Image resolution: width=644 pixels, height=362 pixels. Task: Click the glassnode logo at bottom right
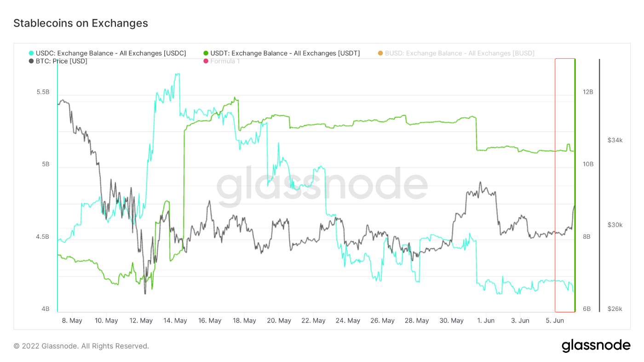596,345
